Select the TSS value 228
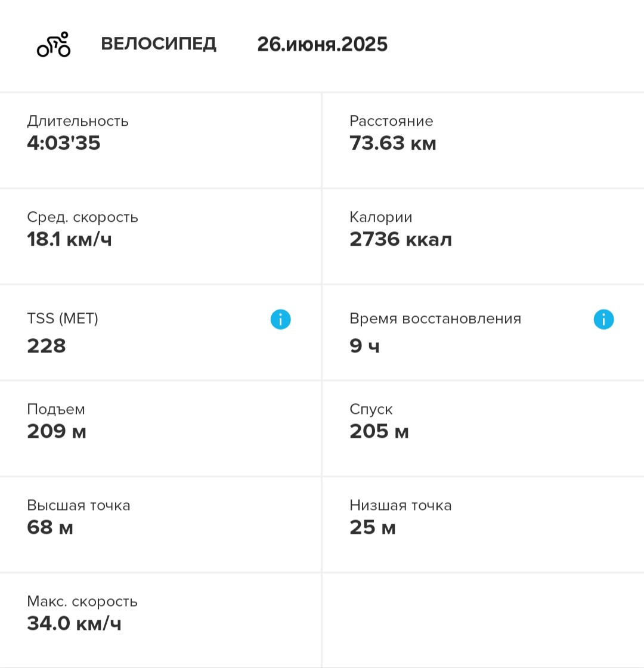Image resolution: width=644 pixels, height=668 pixels. (x=47, y=345)
